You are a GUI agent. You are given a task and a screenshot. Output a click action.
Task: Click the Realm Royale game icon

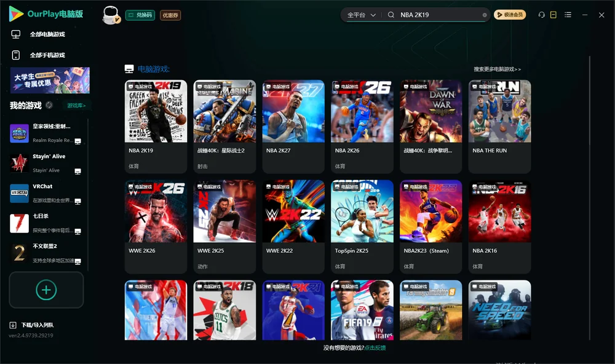(x=19, y=133)
